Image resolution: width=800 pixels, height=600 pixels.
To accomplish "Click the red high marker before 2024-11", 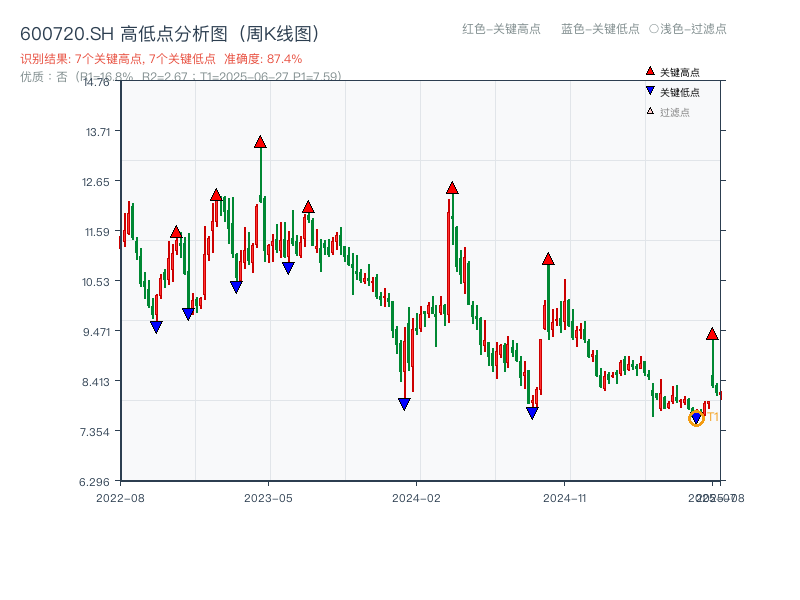I will tap(548, 259).
